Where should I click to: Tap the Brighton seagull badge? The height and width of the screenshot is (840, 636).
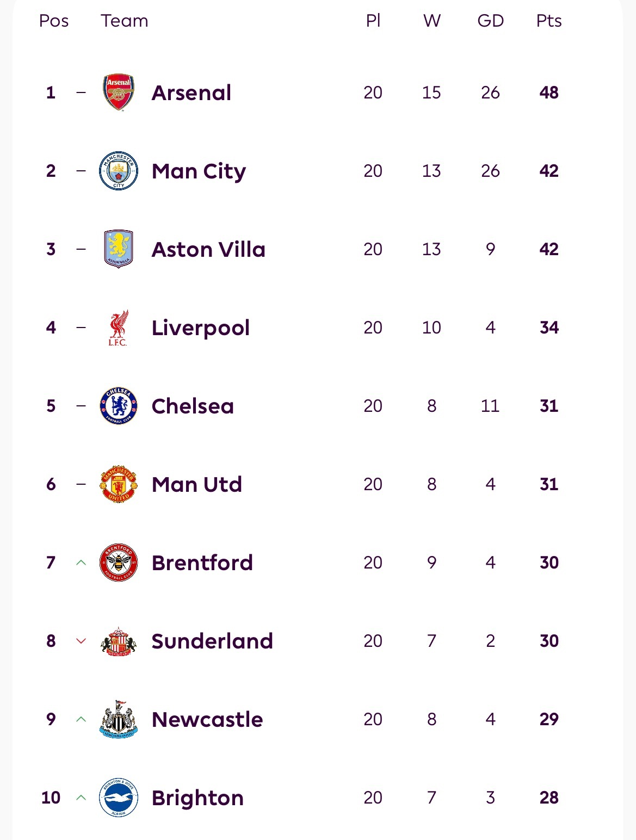click(119, 798)
